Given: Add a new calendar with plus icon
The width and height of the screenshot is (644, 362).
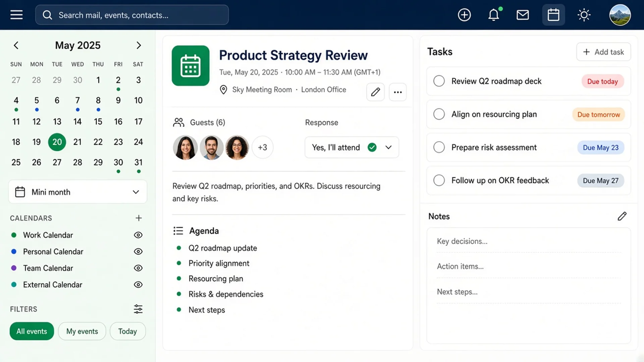Looking at the screenshot, I should [x=139, y=218].
